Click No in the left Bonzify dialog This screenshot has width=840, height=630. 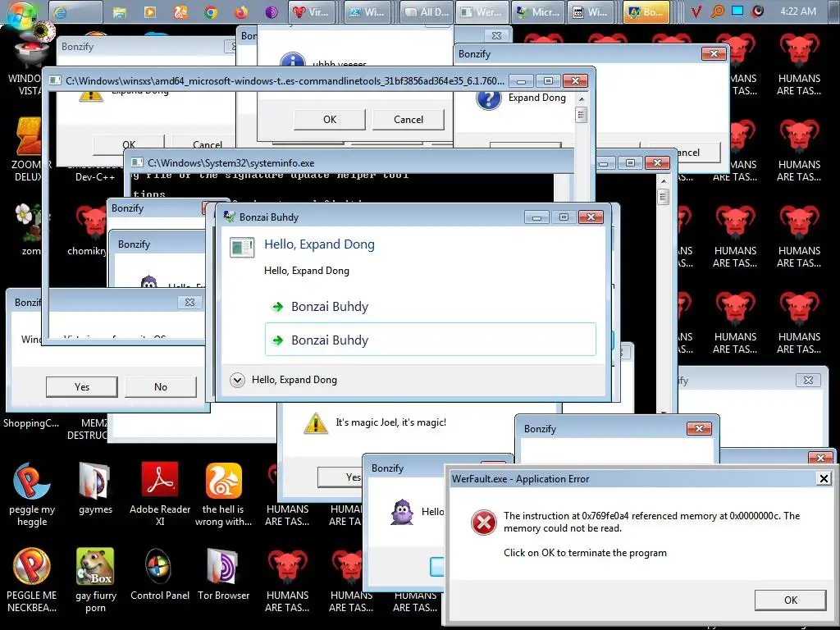tap(161, 387)
